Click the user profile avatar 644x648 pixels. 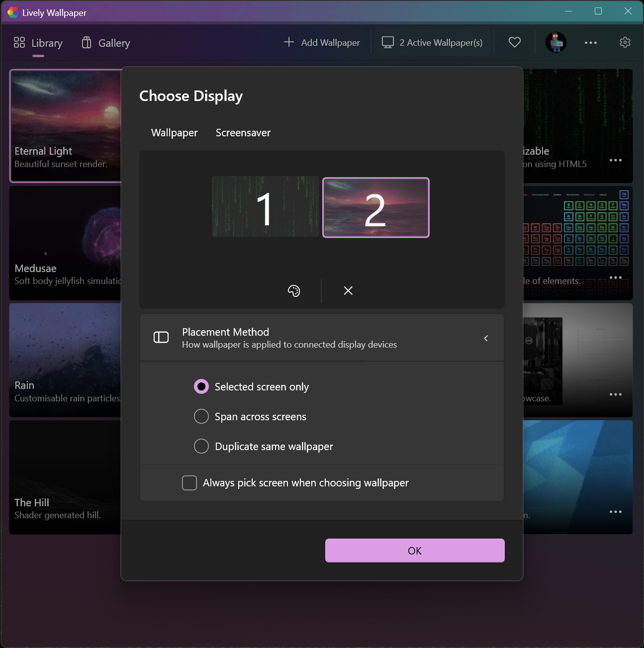click(555, 42)
